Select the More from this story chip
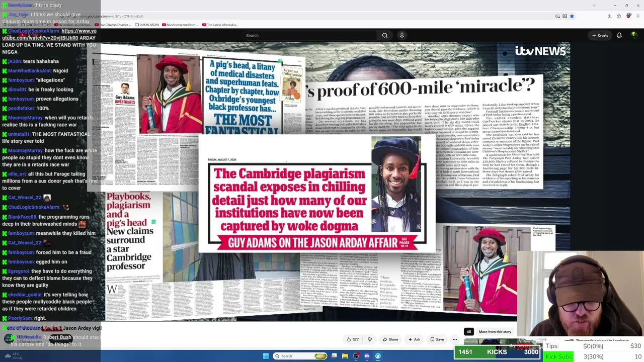 tap(495, 332)
